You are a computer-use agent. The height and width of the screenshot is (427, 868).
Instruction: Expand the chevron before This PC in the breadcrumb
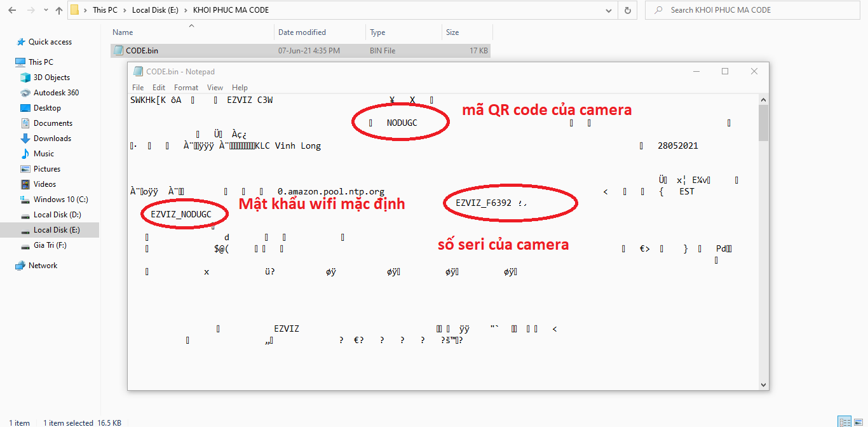(x=86, y=10)
